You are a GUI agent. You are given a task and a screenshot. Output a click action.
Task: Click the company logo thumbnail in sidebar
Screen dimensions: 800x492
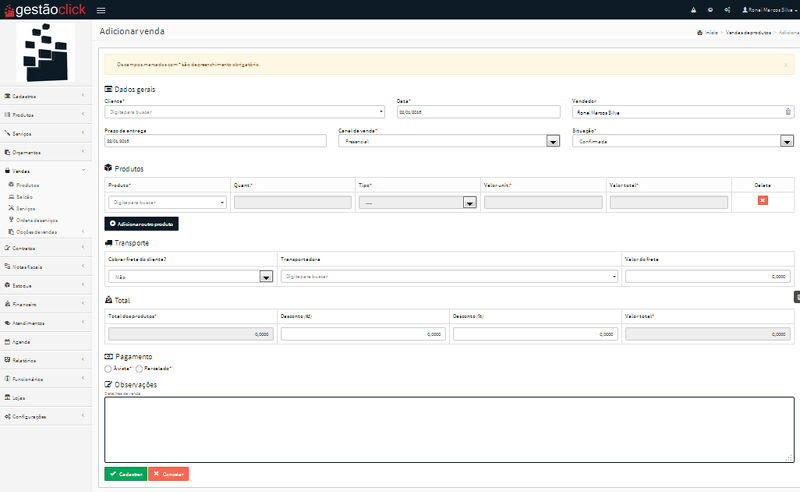45,53
